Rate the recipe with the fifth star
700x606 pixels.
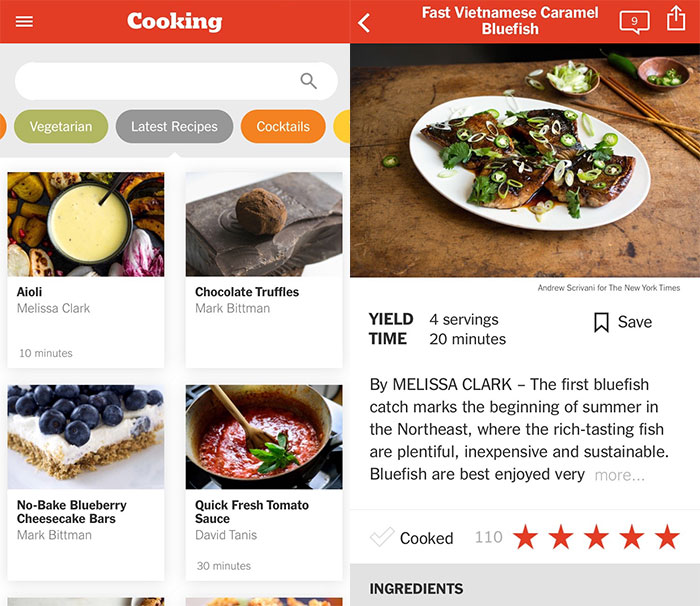coord(667,537)
